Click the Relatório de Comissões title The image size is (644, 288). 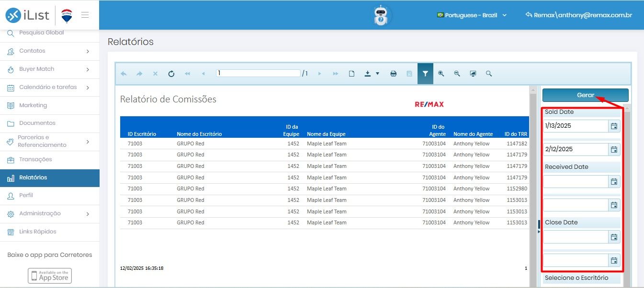pyautogui.click(x=168, y=100)
